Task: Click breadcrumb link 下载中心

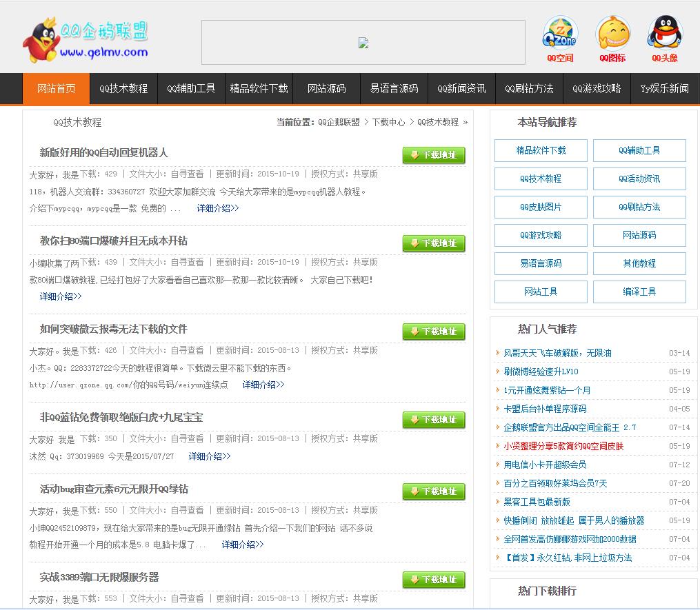Action: (x=388, y=122)
